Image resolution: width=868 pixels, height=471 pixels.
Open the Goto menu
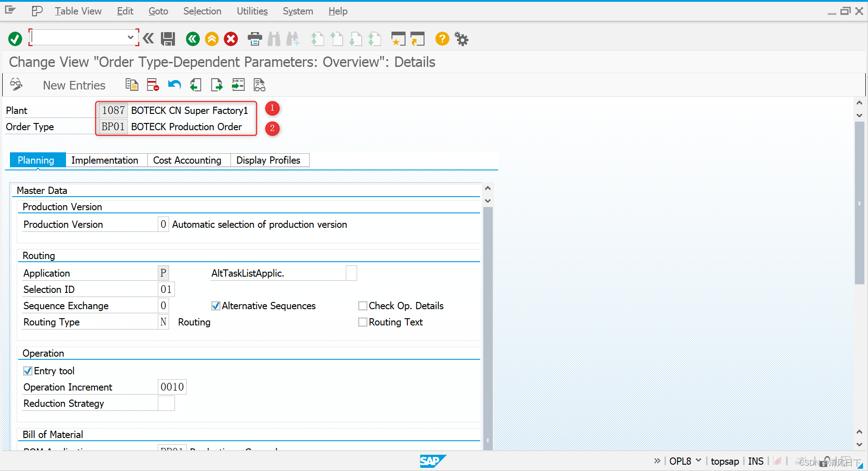[x=158, y=11]
